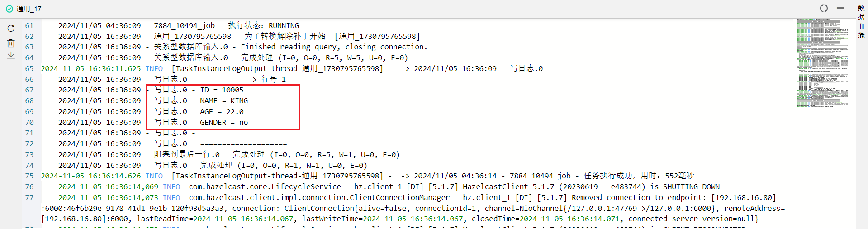Collapse the log panel with minus icon
This screenshot has height=229, width=868.
coord(840,8)
